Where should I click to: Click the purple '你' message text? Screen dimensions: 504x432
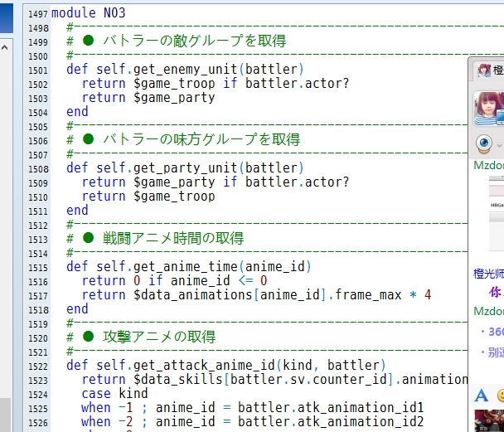click(496, 292)
